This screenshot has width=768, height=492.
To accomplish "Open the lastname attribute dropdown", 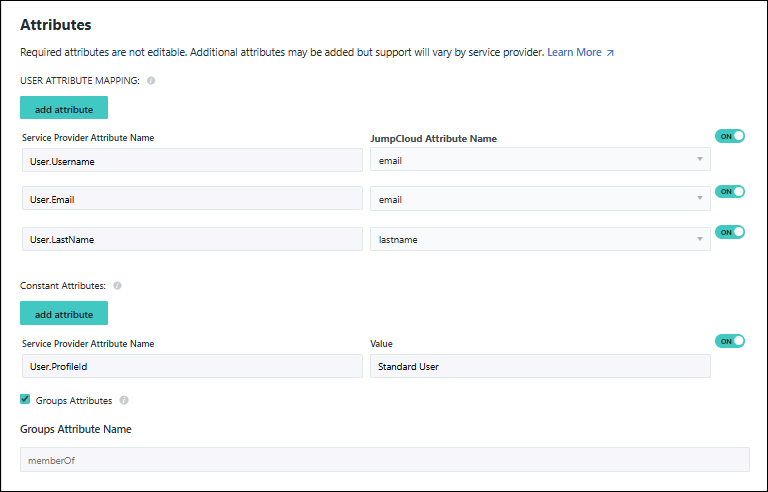I will [x=540, y=239].
